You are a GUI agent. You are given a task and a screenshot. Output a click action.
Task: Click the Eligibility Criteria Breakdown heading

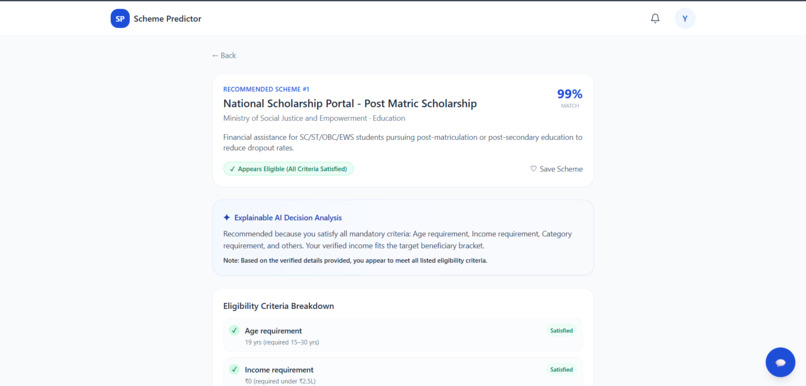coord(279,306)
